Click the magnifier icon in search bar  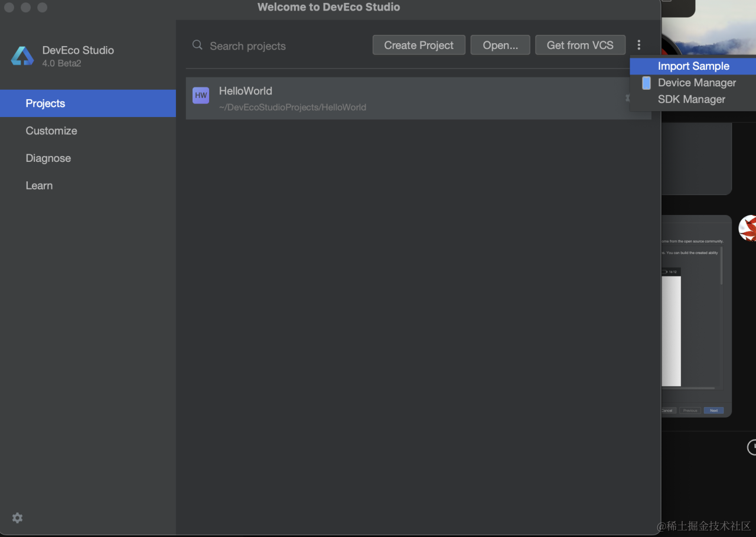pyautogui.click(x=197, y=45)
